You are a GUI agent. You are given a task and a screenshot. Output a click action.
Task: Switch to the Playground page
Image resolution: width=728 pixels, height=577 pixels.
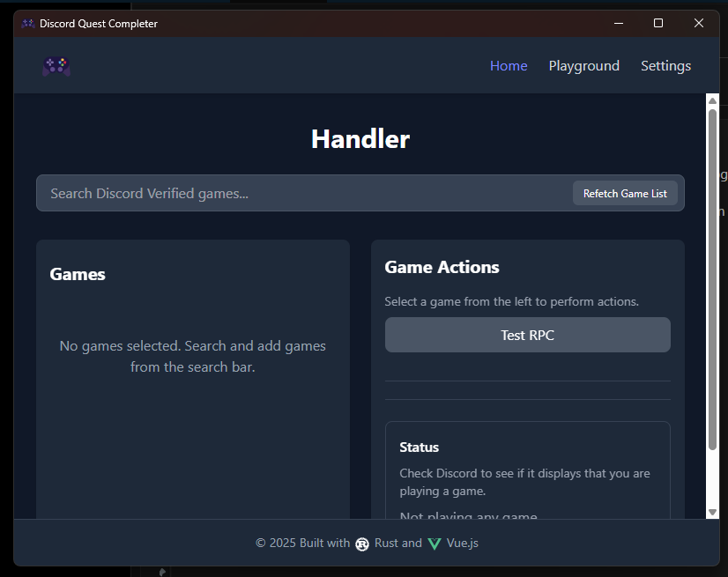pos(584,66)
